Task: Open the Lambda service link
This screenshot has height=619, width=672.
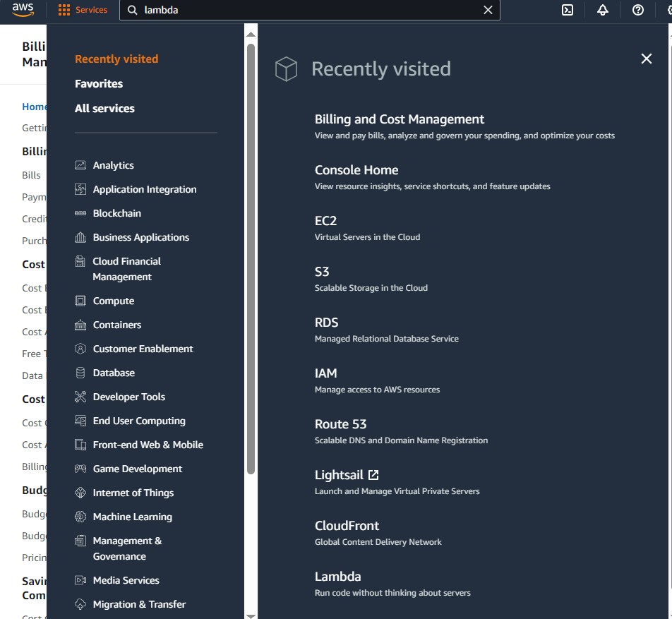Action: [337, 577]
